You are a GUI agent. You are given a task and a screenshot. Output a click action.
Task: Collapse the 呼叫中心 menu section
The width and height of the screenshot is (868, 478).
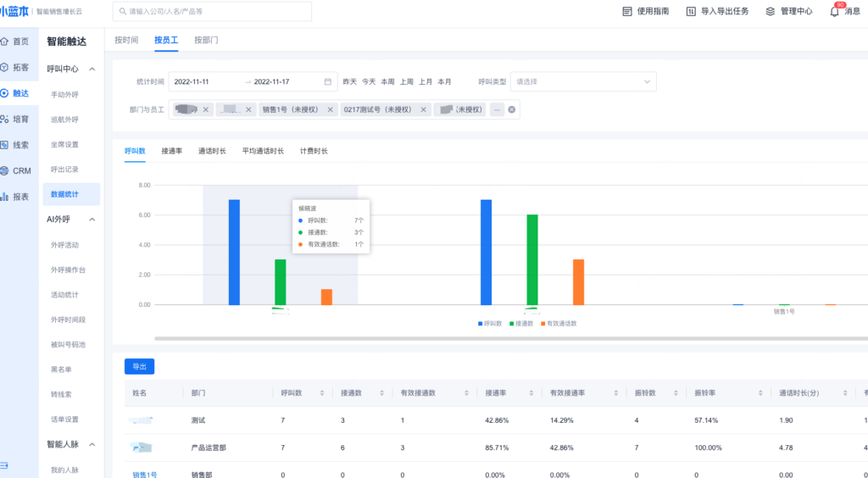(x=92, y=69)
